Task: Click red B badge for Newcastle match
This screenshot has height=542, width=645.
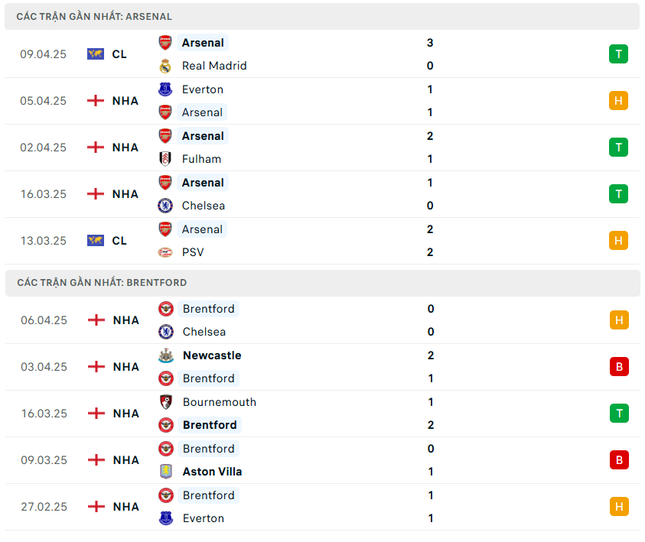Action: coord(619,367)
